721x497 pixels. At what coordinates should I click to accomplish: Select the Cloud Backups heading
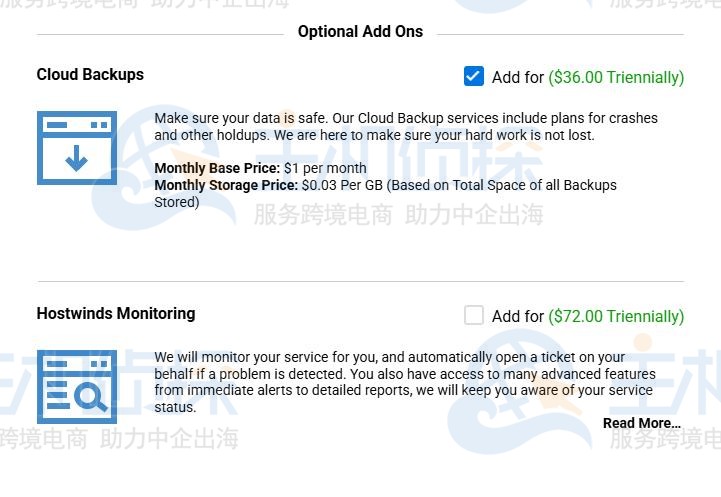pos(90,74)
